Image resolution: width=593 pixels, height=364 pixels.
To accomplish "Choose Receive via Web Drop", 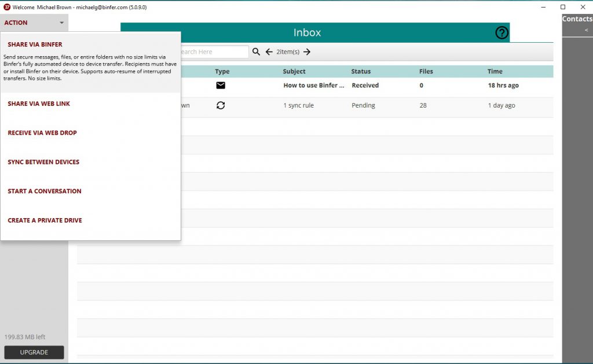I will click(42, 133).
